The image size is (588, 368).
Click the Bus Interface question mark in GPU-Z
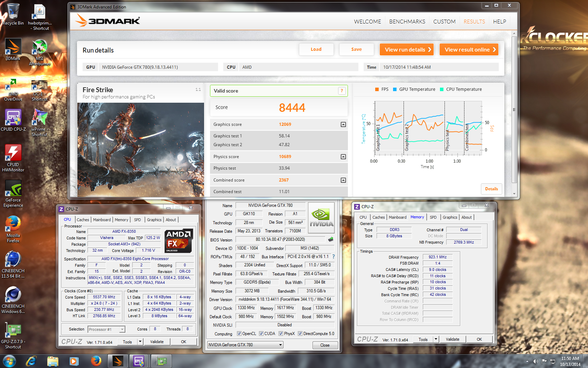[334, 257]
